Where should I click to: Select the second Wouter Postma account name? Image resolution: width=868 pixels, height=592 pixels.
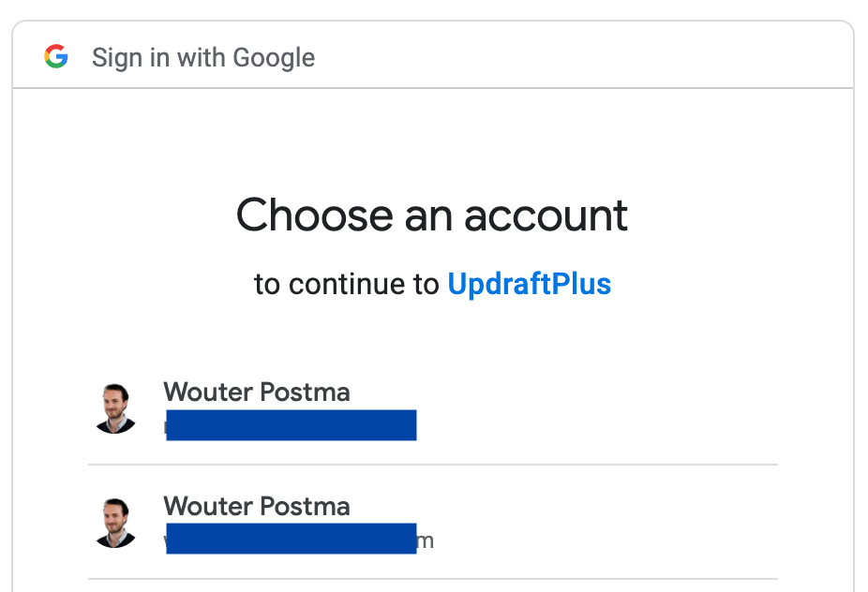tap(256, 507)
